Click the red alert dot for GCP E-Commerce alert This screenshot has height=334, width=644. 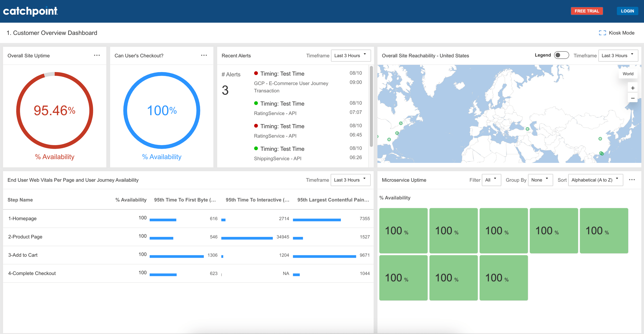[256, 73]
